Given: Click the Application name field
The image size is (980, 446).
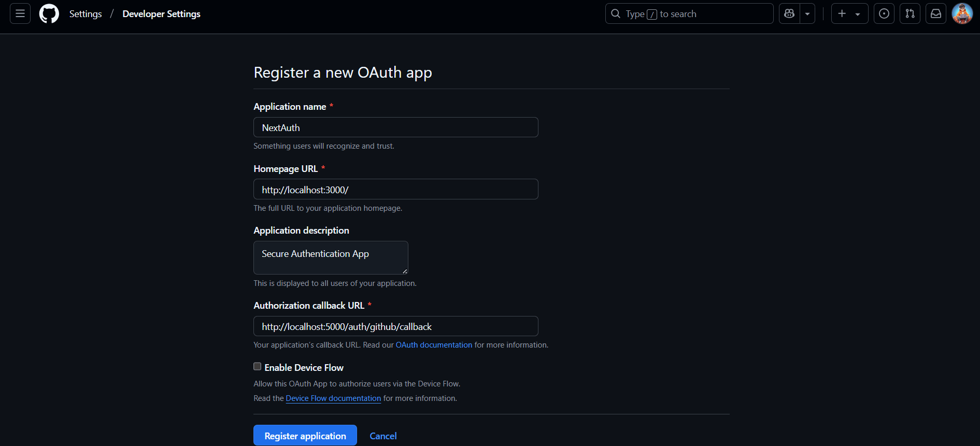Looking at the screenshot, I should click(395, 127).
